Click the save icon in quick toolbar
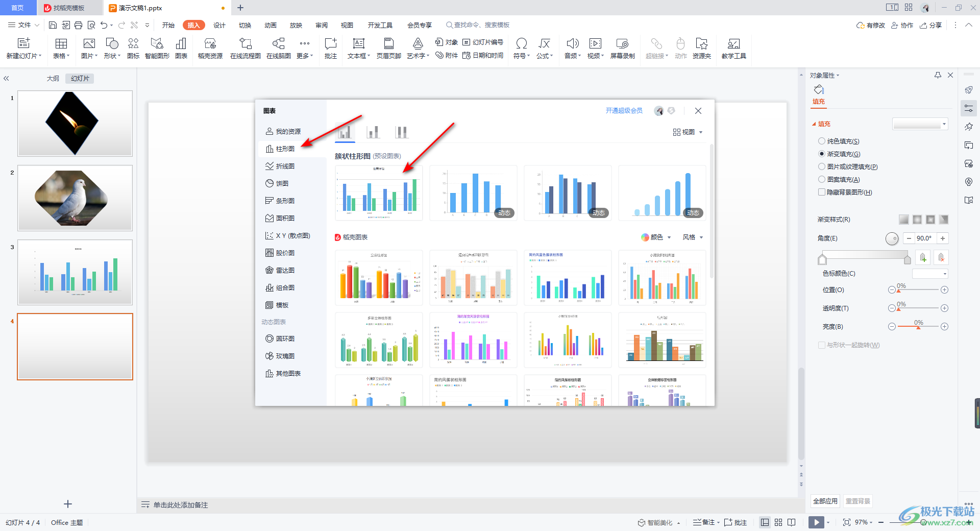980x531 pixels. pos(53,25)
